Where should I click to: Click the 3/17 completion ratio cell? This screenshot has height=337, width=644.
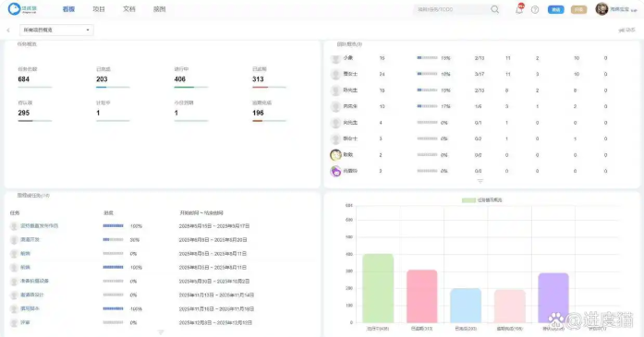[479, 74]
